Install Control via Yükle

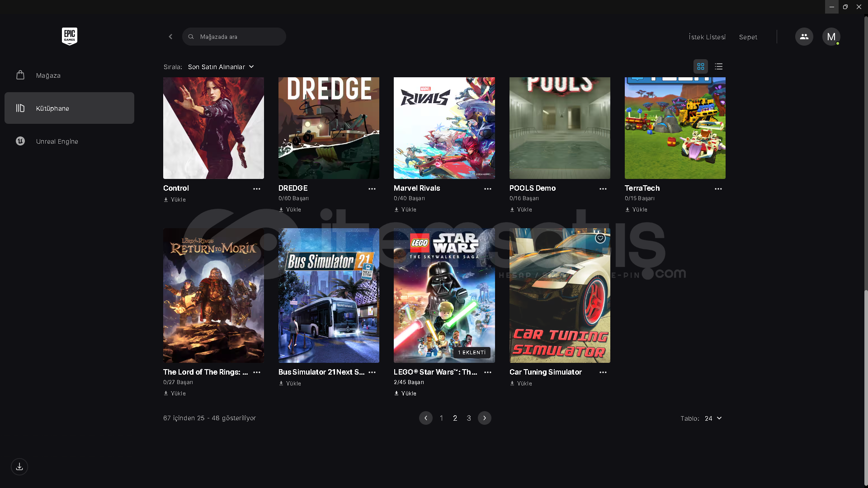click(x=175, y=200)
